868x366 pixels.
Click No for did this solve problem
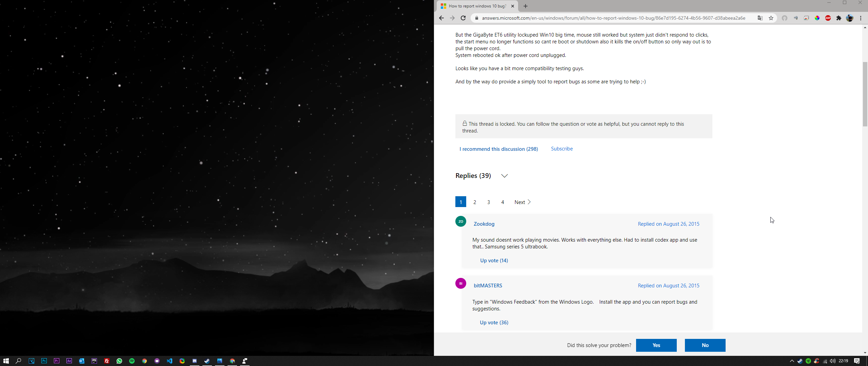click(705, 345)
